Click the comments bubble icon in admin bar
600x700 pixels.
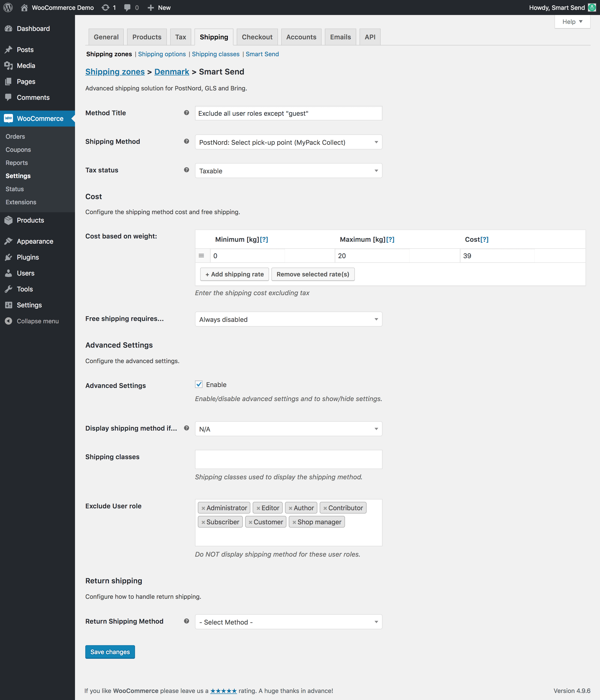point(127,7)
